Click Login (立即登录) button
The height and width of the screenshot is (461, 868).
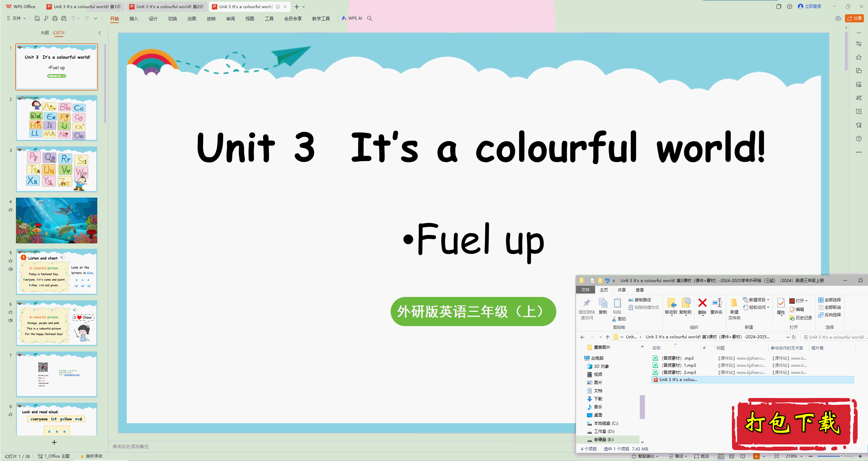(x=810, y=6)
